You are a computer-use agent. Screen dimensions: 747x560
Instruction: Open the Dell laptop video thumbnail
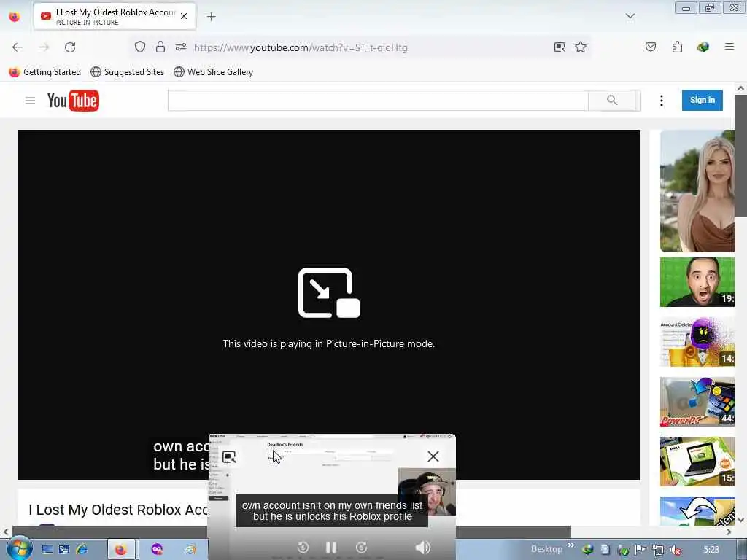point(697,462)
